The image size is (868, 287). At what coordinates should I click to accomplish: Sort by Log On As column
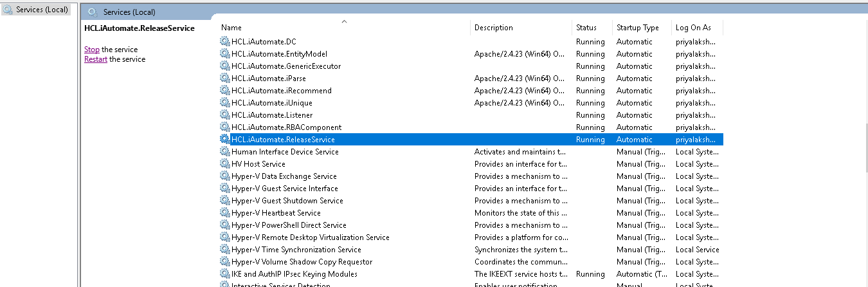693,28
